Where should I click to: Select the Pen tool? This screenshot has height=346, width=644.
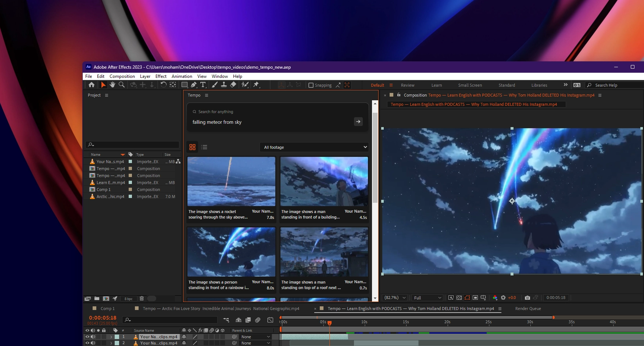coord(194,85)
